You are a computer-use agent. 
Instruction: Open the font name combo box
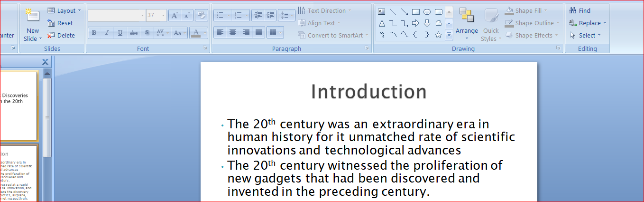(117, 15)
